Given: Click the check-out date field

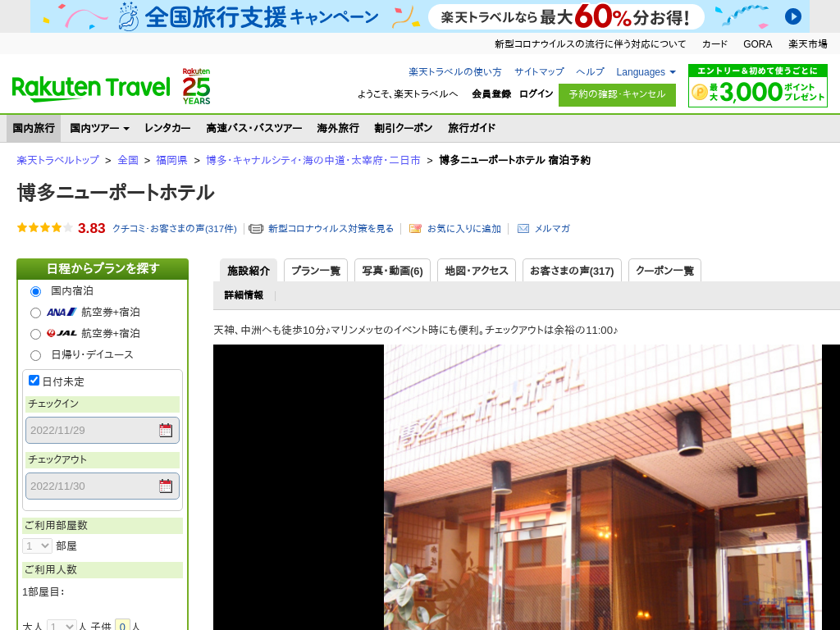Looking at the screenshot, I should 103,486.
